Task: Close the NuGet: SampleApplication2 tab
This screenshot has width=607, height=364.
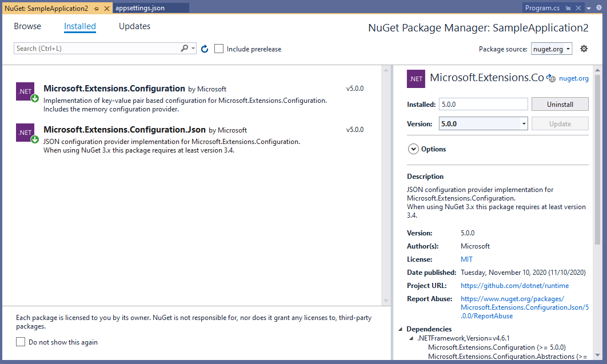Action: [107, 8]
